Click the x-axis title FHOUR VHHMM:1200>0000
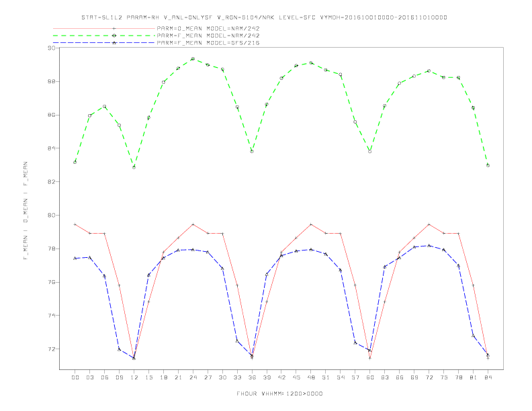The image size is (532, 411). pyautogui.click(x=279, y=394)
